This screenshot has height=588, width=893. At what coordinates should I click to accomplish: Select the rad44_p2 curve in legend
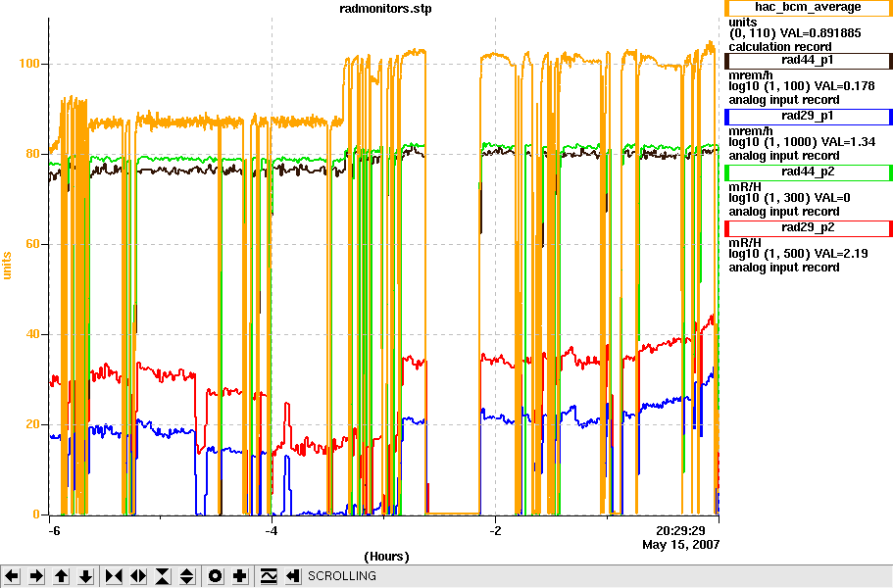[808, 171]
